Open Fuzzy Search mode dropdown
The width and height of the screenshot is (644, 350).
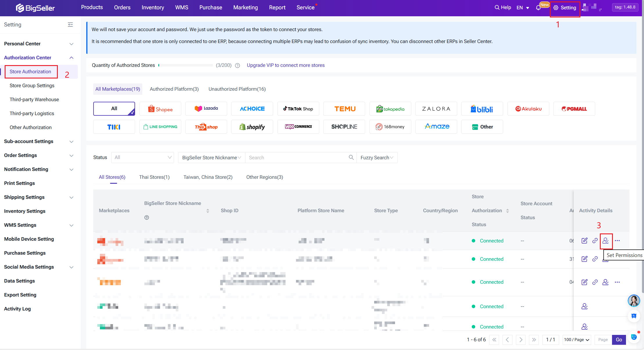click(377, 157)
